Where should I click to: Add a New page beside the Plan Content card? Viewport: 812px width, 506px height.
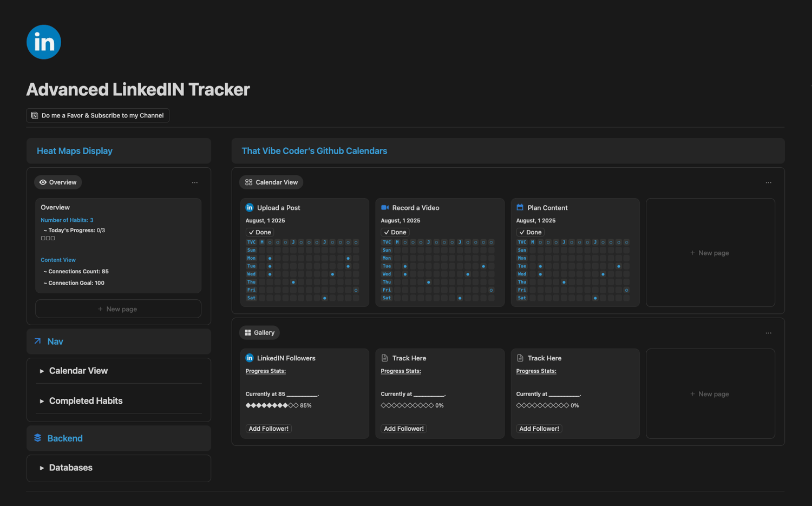pyautogui.click(x=710, y=253)
